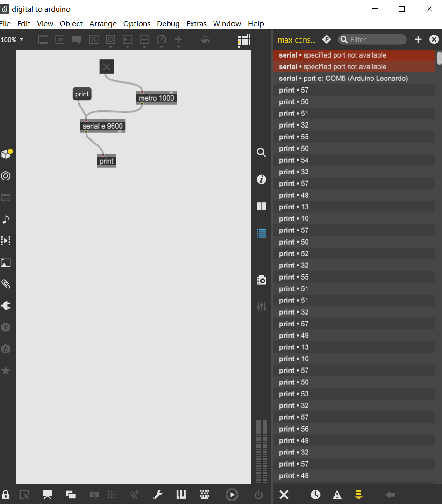442x504 pixels.
Task: Click the circular play transport icon
Action: pos(232,495)
